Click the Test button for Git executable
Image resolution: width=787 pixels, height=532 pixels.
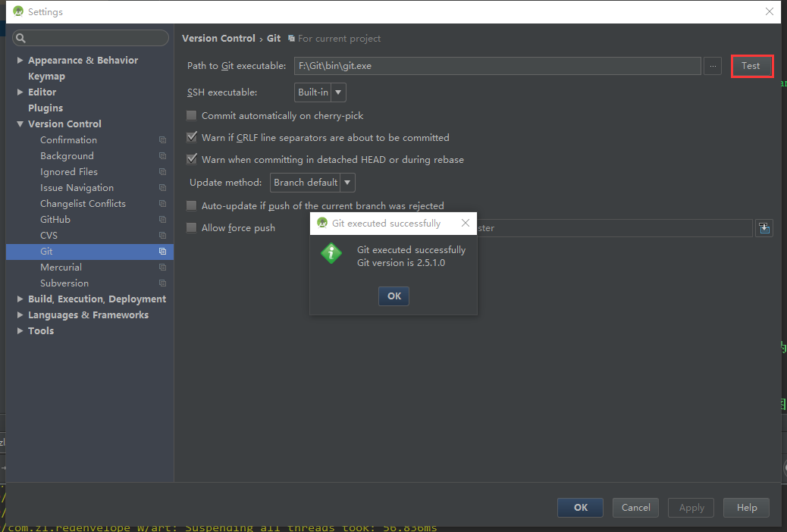point(751,66)
